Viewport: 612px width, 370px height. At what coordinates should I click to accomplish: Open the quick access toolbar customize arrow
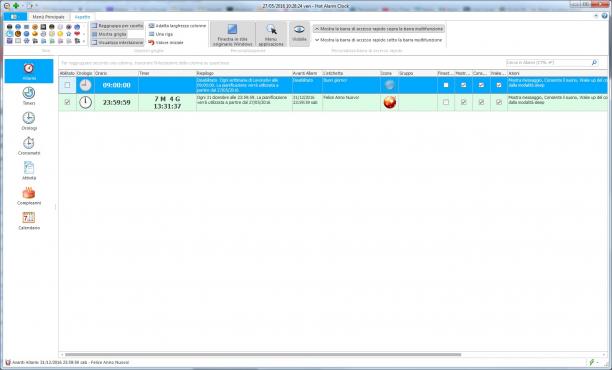[x=37, y=6]
